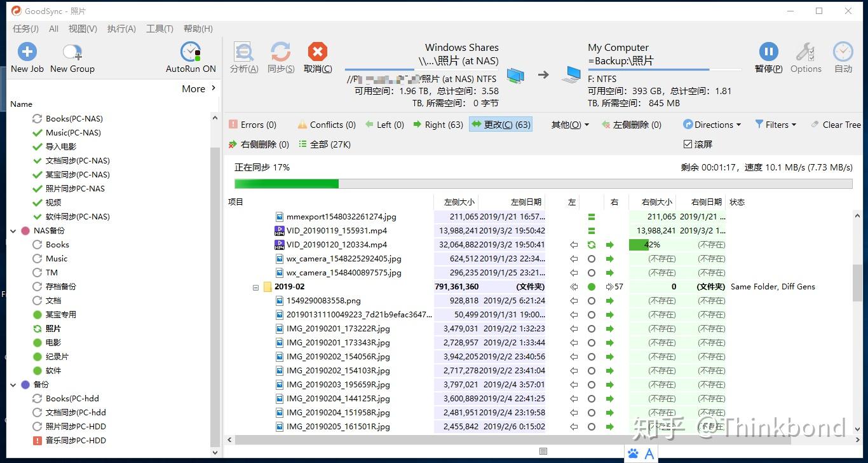Select center circle for IMG_20190204_144125R.jpg row

point(592,399)
